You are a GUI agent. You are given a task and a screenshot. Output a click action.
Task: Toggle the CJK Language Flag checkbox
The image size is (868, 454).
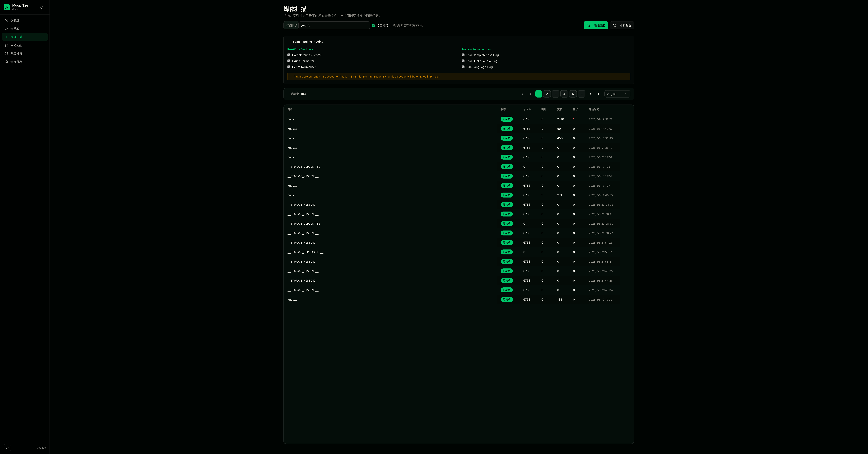click(x=463, y=67)
